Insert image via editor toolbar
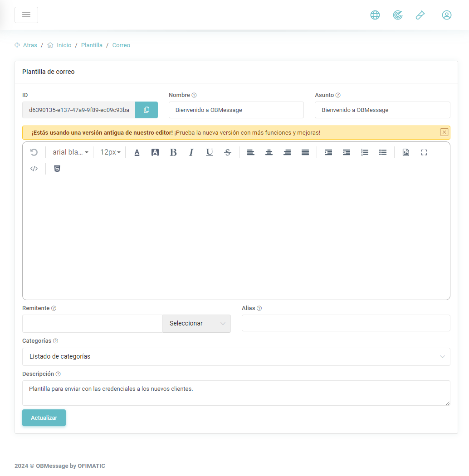This screenshot has width=469, height=476. point(406,152)
